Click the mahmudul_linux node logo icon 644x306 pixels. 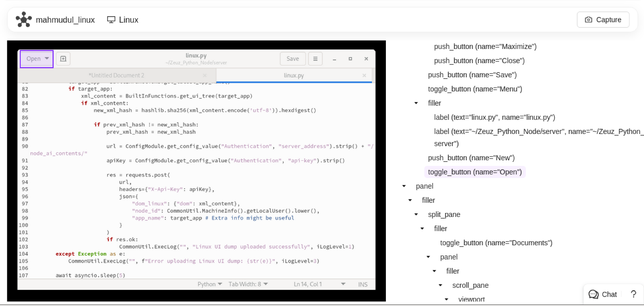[23, 19]
